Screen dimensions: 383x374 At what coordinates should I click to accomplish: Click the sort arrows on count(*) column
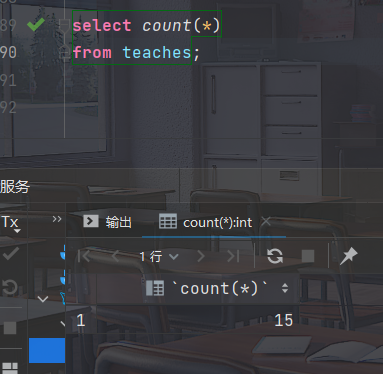point(285,288)
